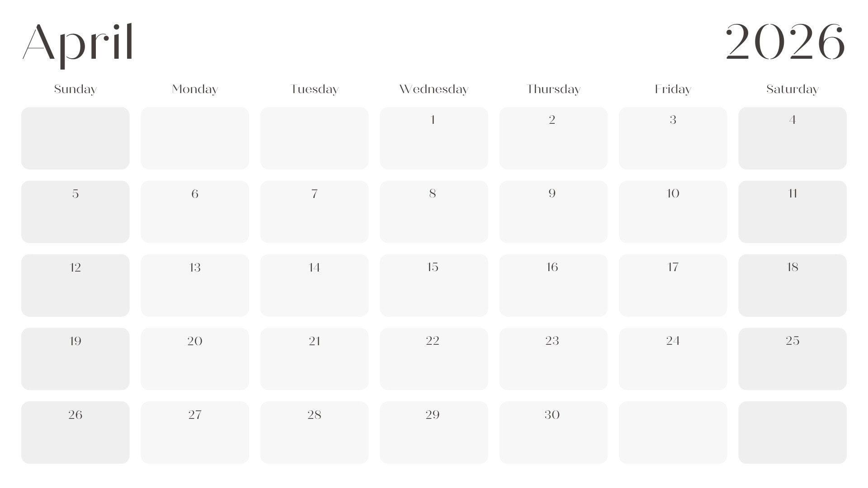
Task: Click the April 15 date cell
Action: (434, 285)
